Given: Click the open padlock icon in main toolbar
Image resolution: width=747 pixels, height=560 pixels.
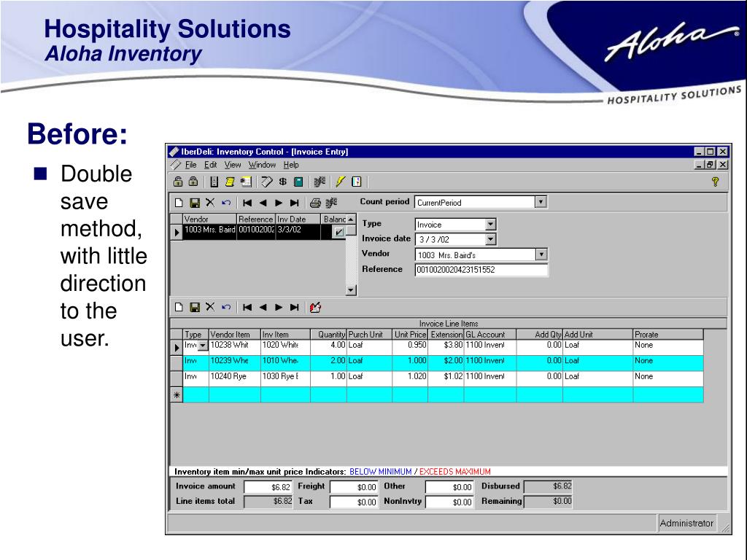Looking at the screenshot, I should (x=178, y=182).
